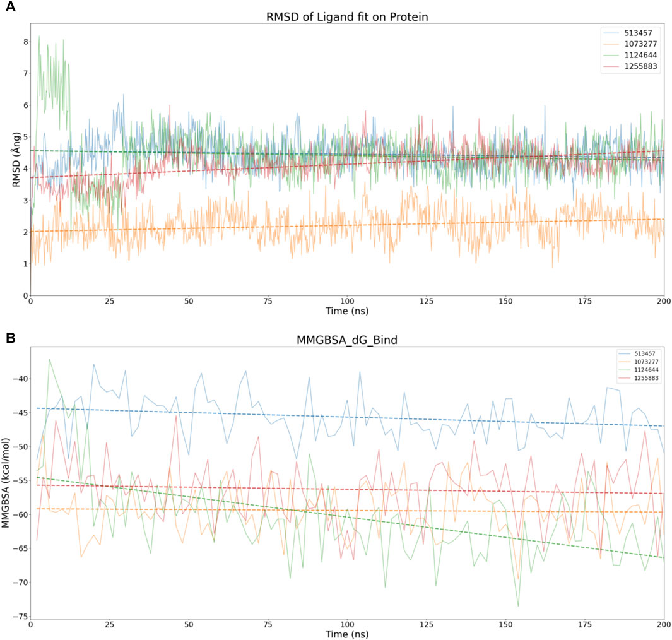
Task: Click the 'Time (ns)' label under panel B
Action: pyautogui.click(x=347, y=634)
